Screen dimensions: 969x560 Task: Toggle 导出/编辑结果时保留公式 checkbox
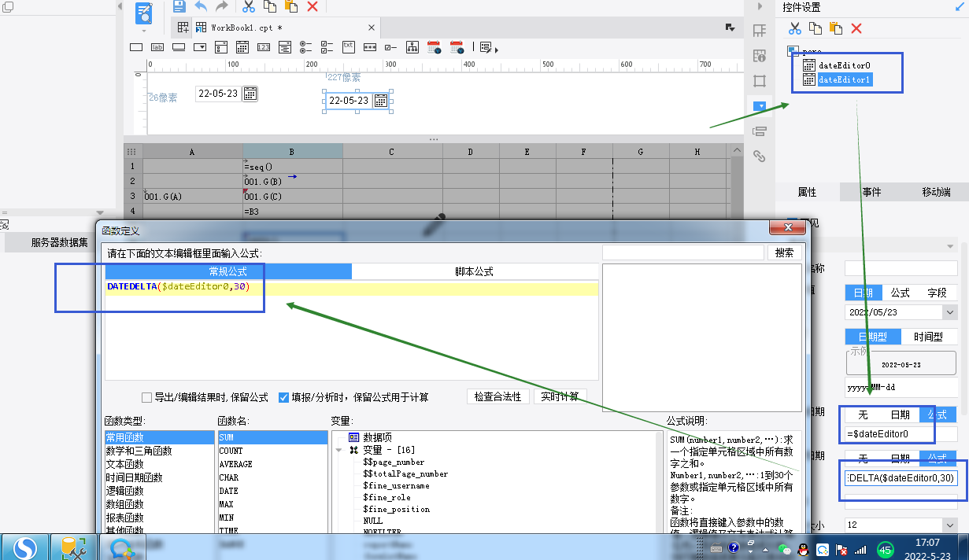point(146,397)
